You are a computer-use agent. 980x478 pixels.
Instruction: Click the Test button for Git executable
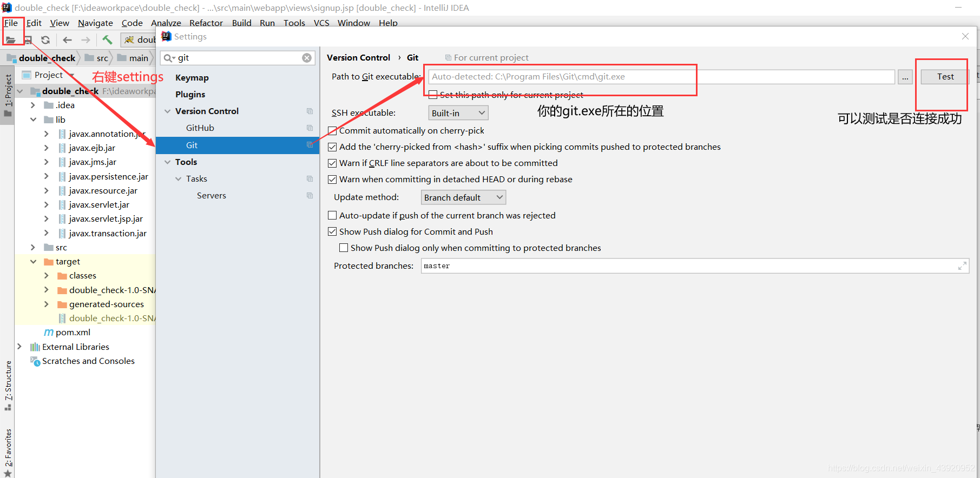[x=945, y=77]
